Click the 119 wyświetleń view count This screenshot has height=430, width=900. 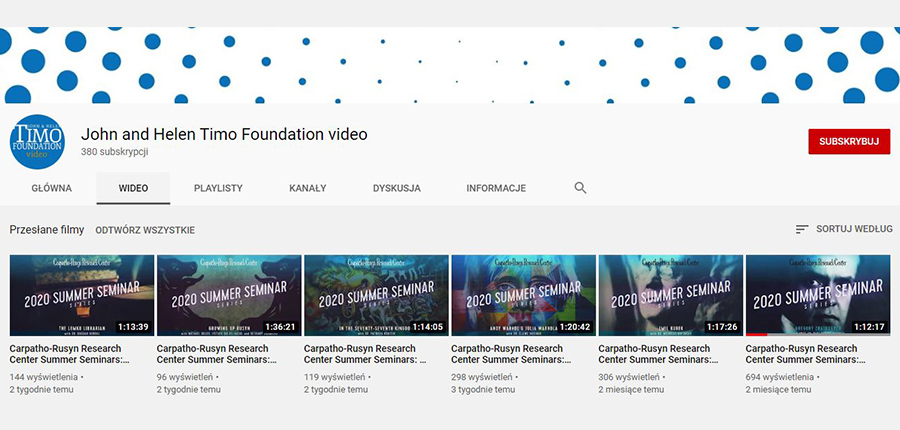point(334,377)
